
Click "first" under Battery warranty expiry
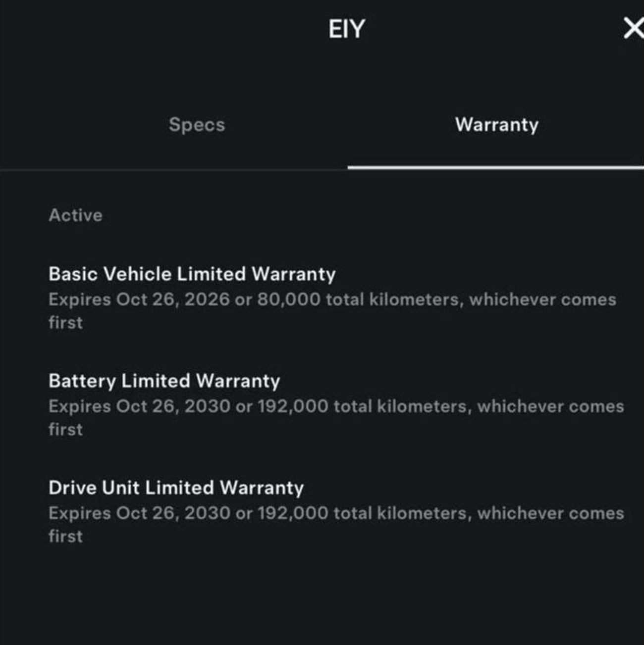(65, 430)
